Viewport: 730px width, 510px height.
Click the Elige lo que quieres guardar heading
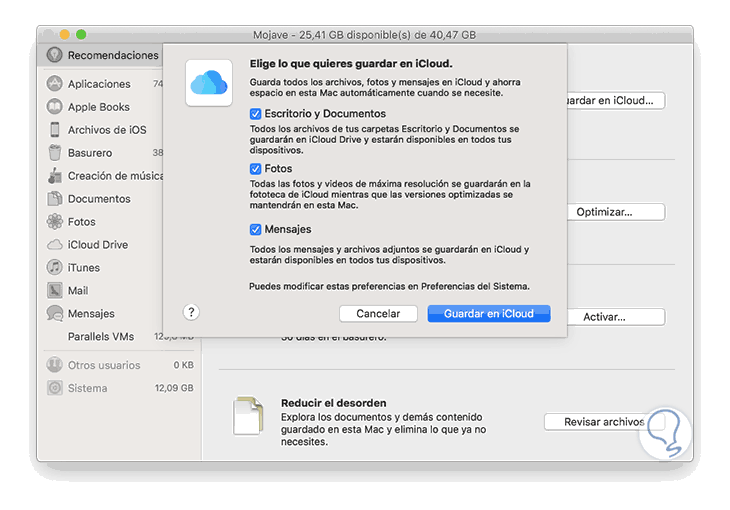351,64
